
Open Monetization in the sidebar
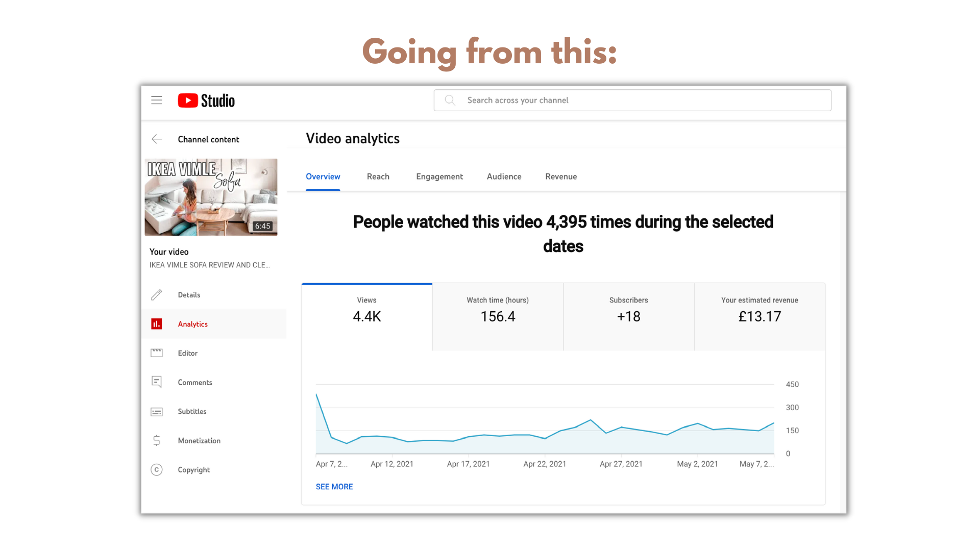tap(214, 440)
